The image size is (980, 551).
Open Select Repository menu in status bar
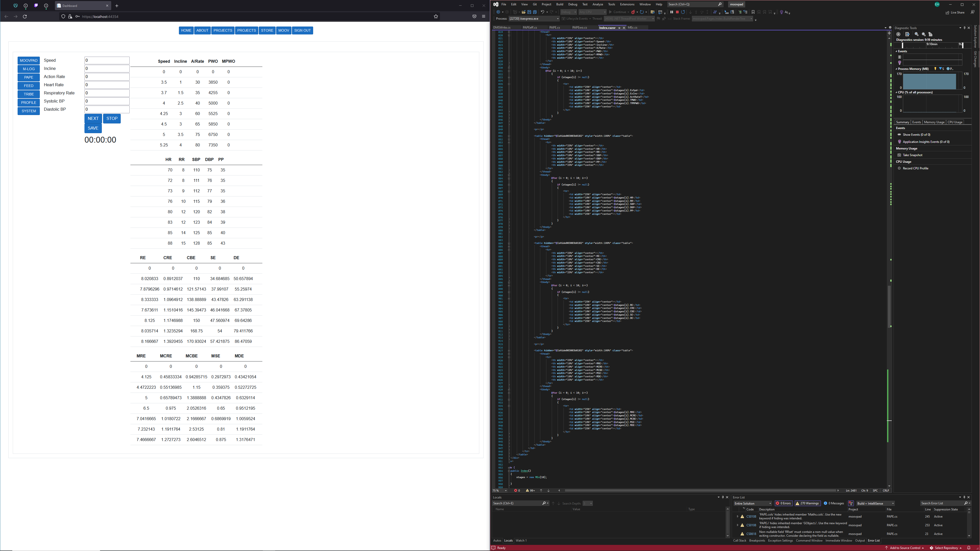tap(945, 548)
